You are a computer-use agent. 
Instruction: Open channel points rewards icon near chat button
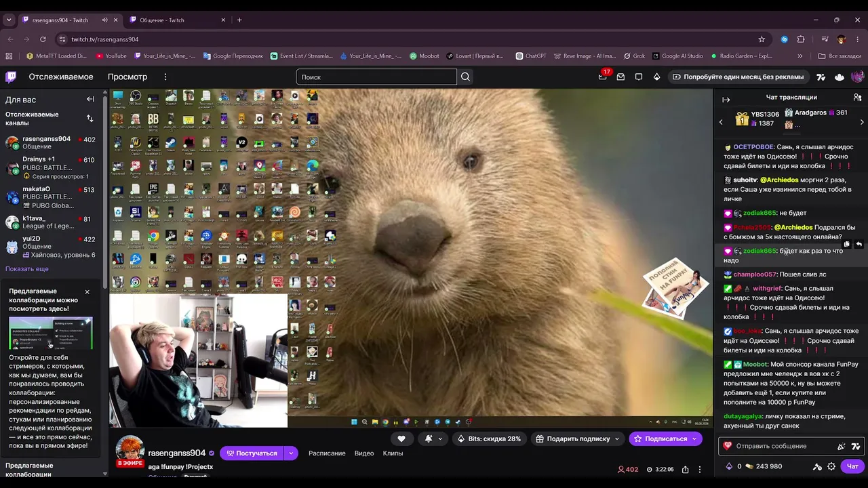(817, 466)
